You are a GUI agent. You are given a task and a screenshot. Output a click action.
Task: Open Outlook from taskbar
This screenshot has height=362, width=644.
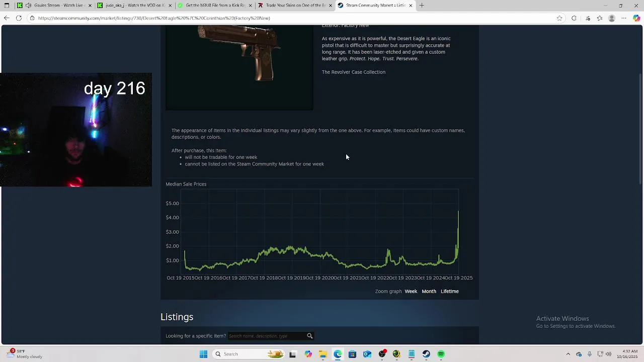[x=367, y=354]
